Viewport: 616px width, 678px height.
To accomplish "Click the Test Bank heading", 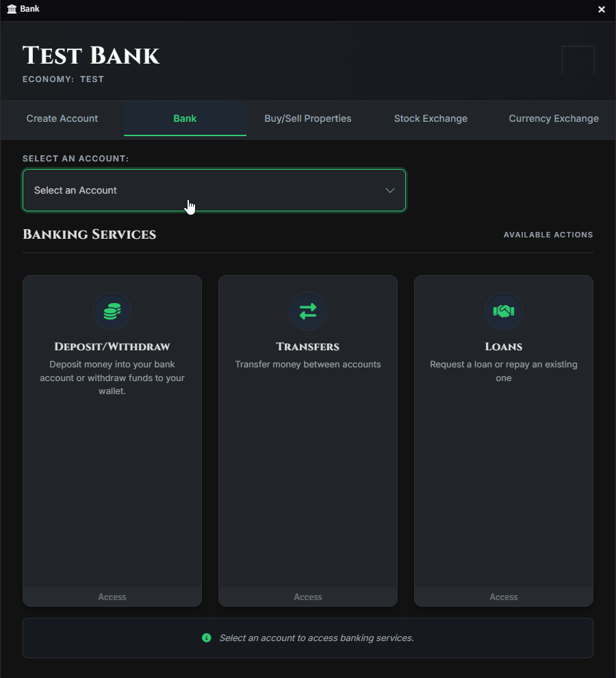I will pos(91,55).
